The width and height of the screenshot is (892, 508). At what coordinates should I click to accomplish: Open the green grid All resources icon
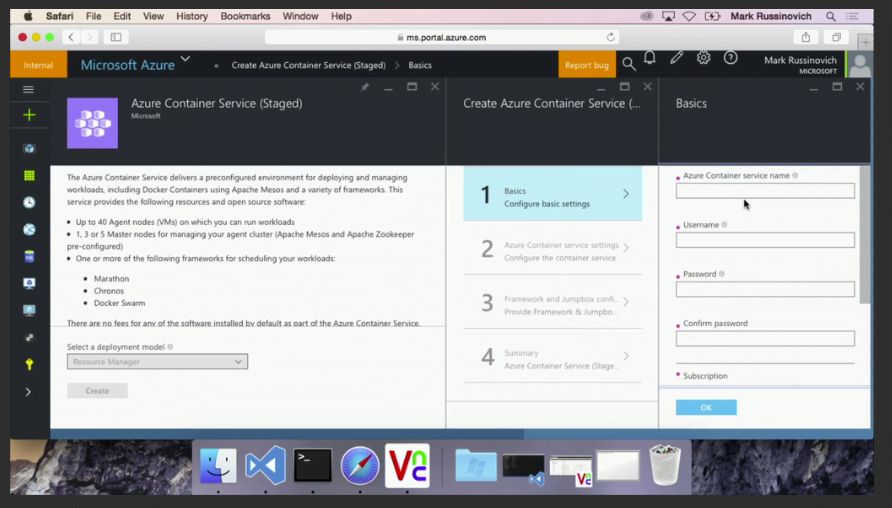[29, 176]
